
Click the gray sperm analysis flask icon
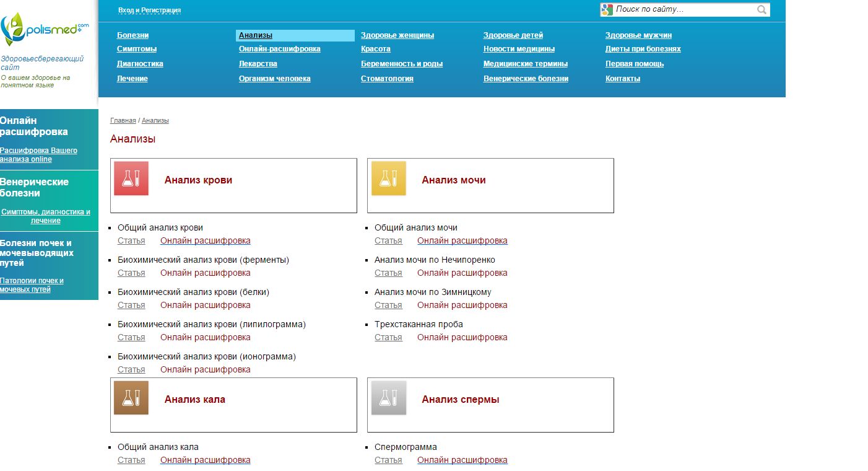point(388,398)
